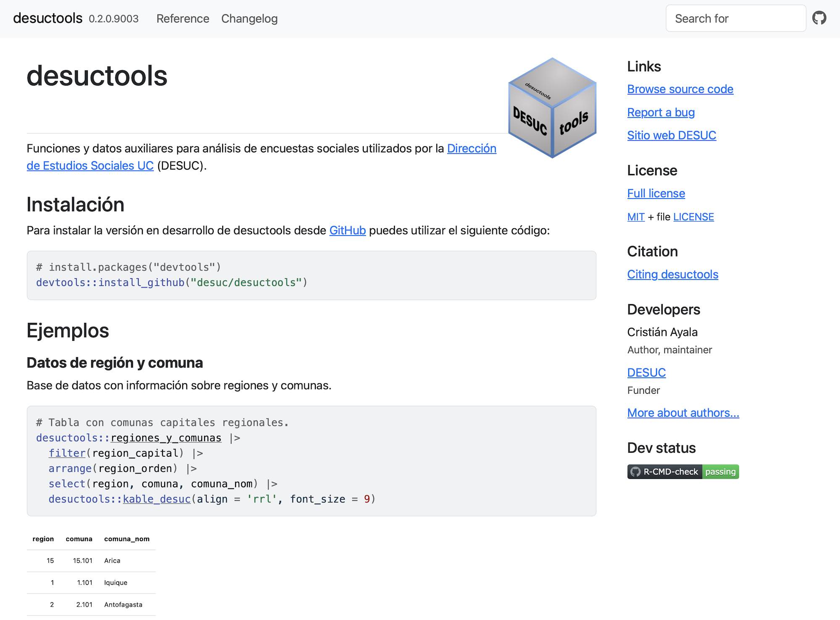840x620 pixels.
Task: Click the DESUC funder link
Action: 646,372
